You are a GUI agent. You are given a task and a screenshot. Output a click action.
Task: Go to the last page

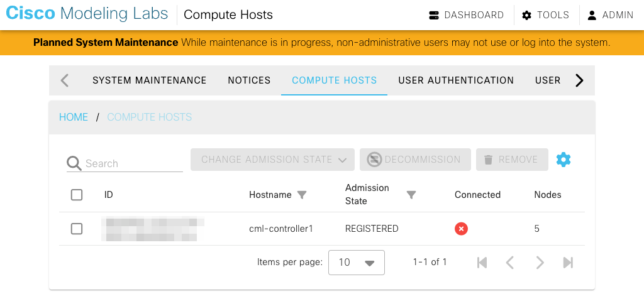[568, 263]
